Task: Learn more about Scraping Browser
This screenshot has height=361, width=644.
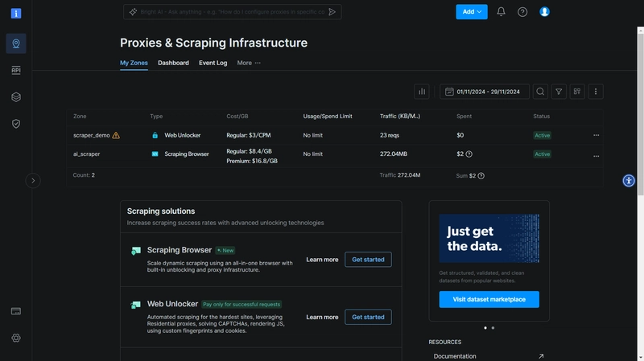Action: click(323, 260)
